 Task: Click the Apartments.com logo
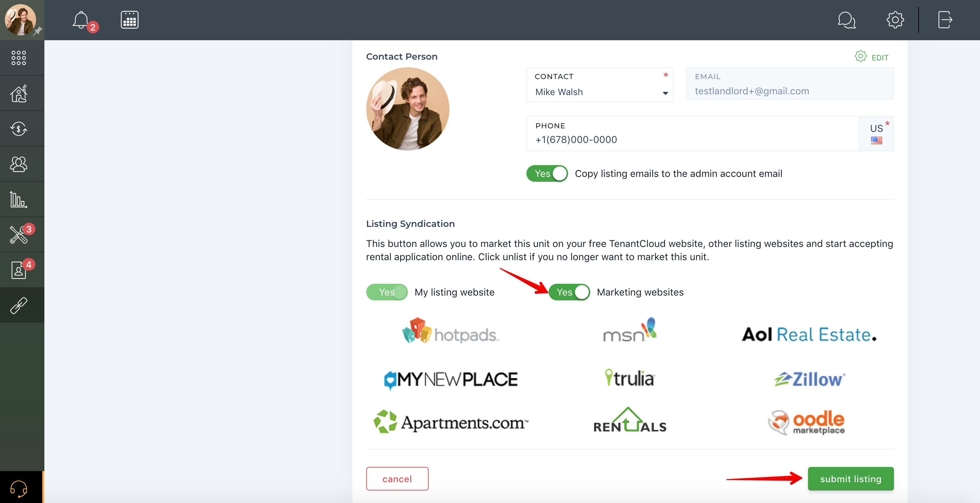(451, 421)
